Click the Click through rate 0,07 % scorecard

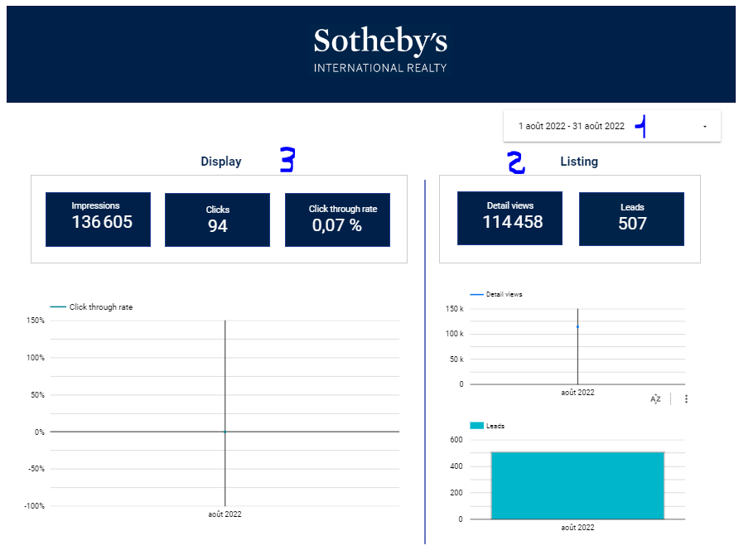(x=336, y=220)
